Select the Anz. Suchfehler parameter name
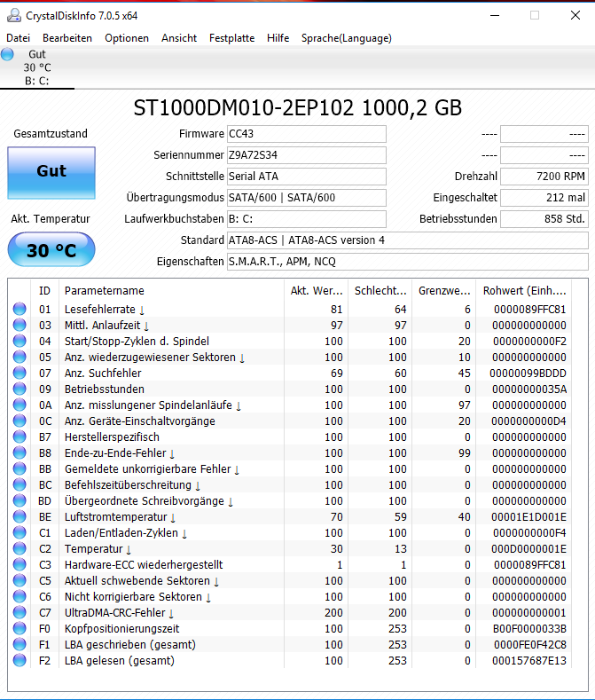This screenshot has height=700, width=595. point(103,374)
